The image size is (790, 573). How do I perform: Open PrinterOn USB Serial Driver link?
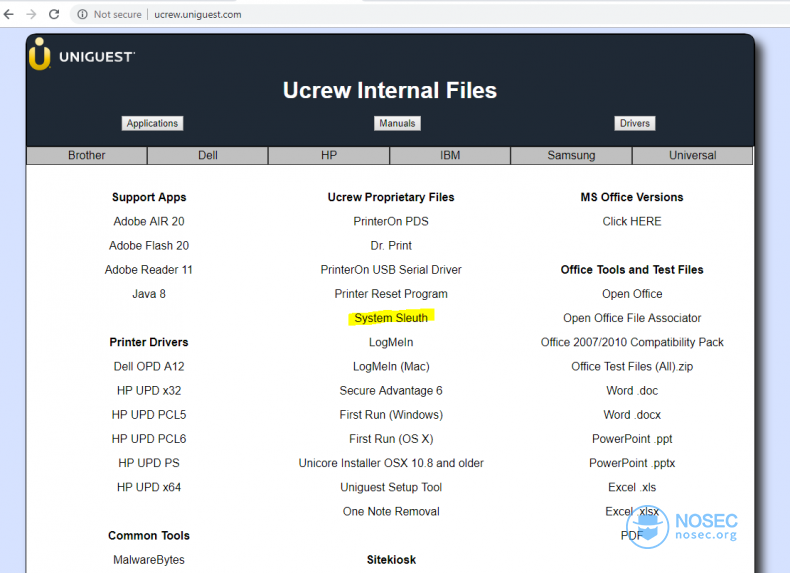tap(391, 270)
